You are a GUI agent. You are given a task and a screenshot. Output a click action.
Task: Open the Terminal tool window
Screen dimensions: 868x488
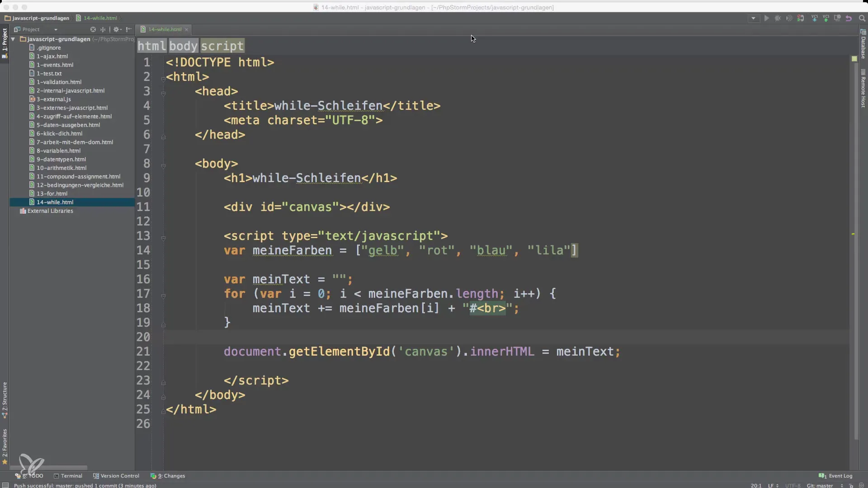pos(68,476)
